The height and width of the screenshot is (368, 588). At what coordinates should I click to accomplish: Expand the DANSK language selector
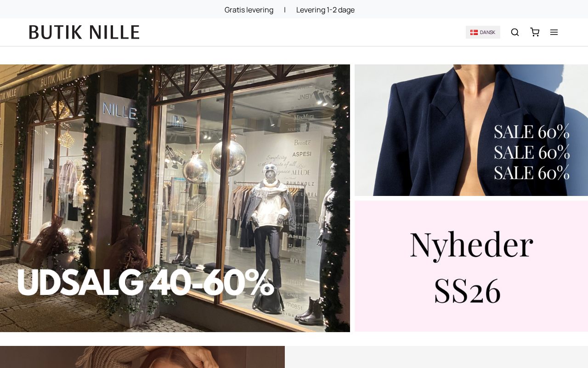pos(483,32)
